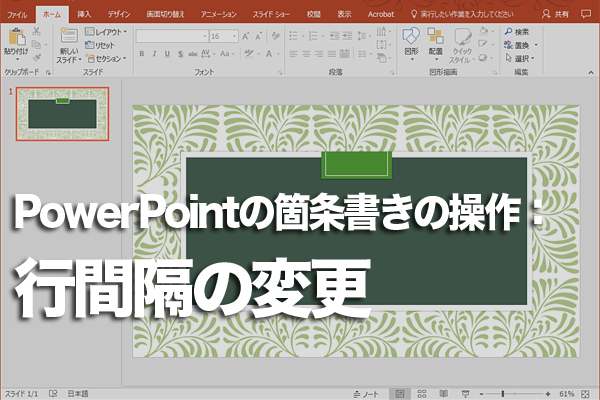Open the comments speech bubble icon
The width and height of the screenshot is (600, 400).
coord(585,14)
